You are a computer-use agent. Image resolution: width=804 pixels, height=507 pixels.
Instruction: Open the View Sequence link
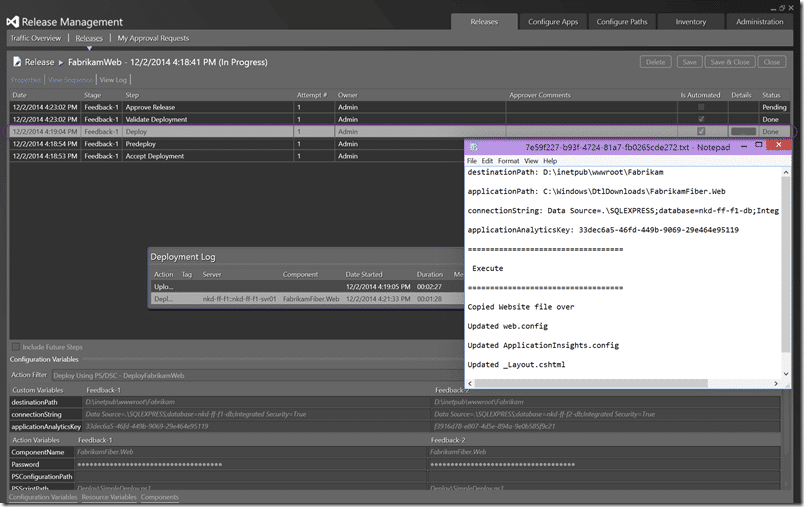(x=70, y=80)
